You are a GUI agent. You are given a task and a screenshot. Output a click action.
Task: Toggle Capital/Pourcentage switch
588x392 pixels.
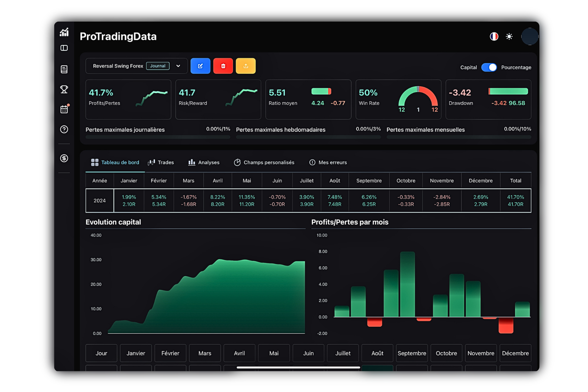pyautogui.click(x=489, y=67)
